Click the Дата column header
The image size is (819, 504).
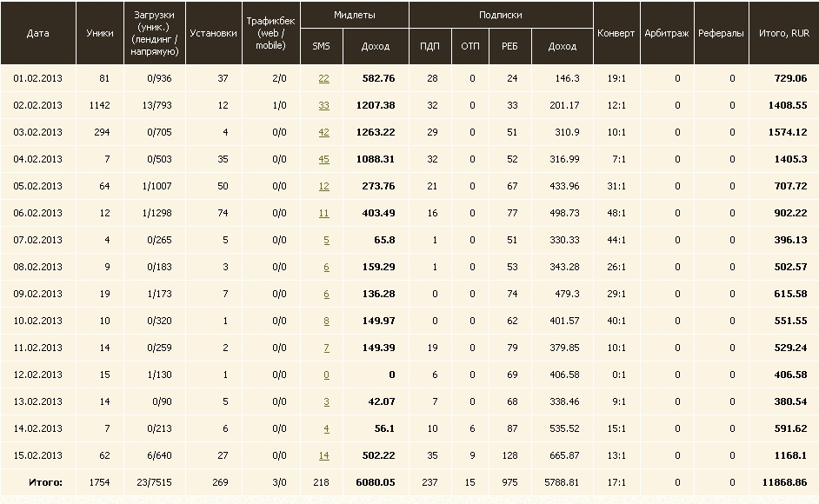[37, 33]
